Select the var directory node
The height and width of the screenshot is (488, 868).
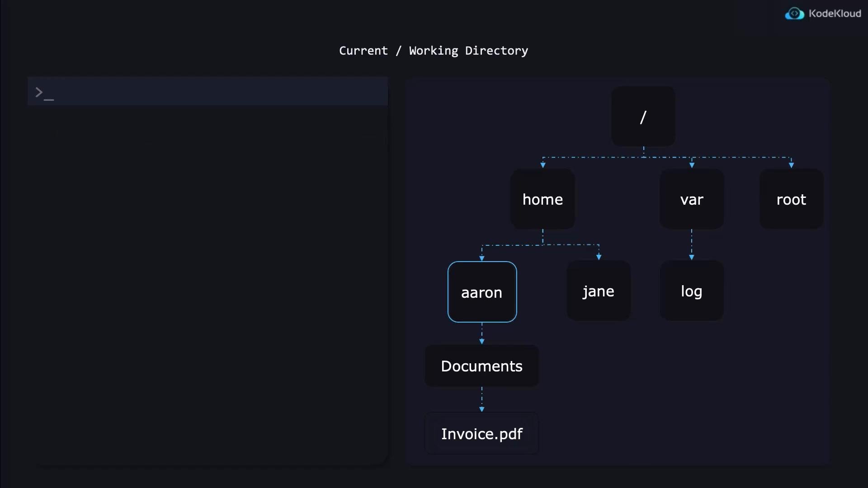[692, 199]
